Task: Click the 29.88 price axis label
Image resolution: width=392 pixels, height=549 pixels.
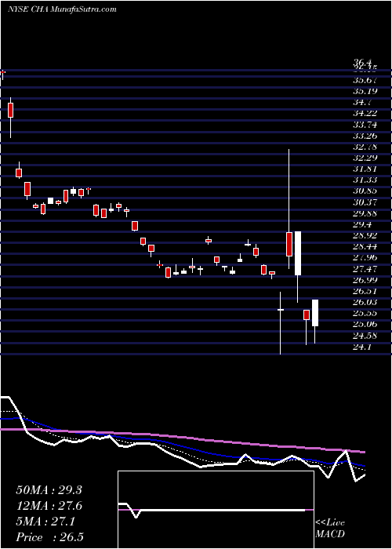Action: 365,213
